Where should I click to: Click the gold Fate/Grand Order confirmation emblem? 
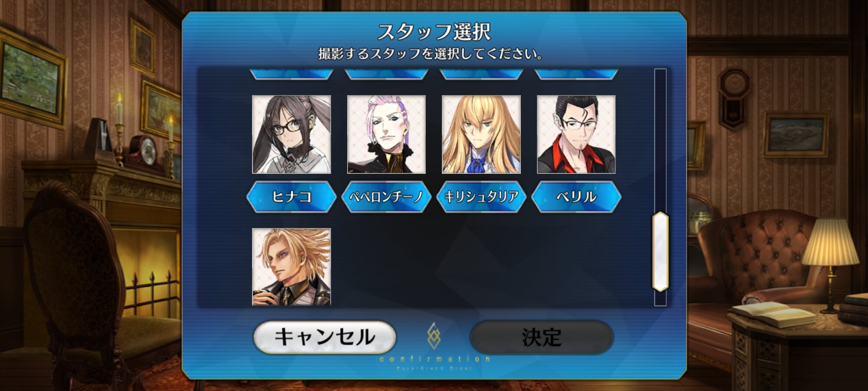434,336
